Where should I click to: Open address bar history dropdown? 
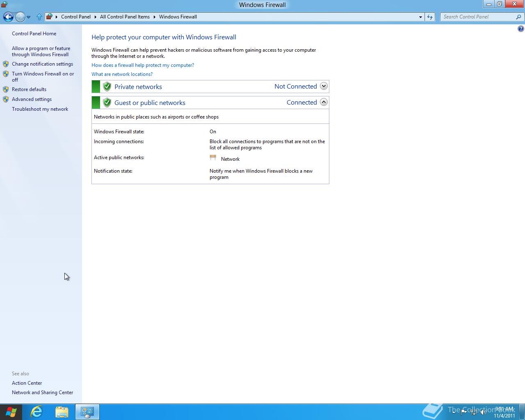tap(420, 17)
